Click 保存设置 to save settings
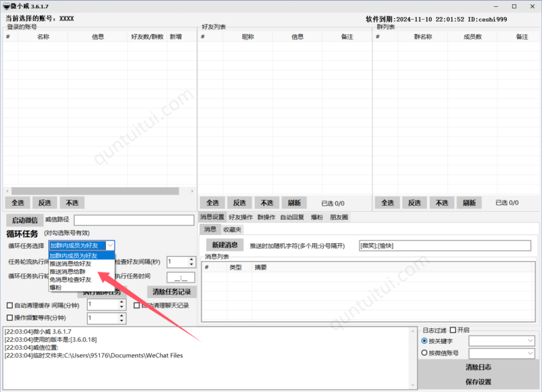 (x=477, y=380)
